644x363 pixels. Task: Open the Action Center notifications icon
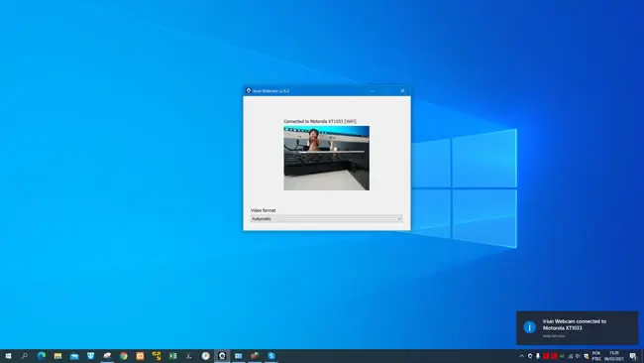click(x=633, y=356)
